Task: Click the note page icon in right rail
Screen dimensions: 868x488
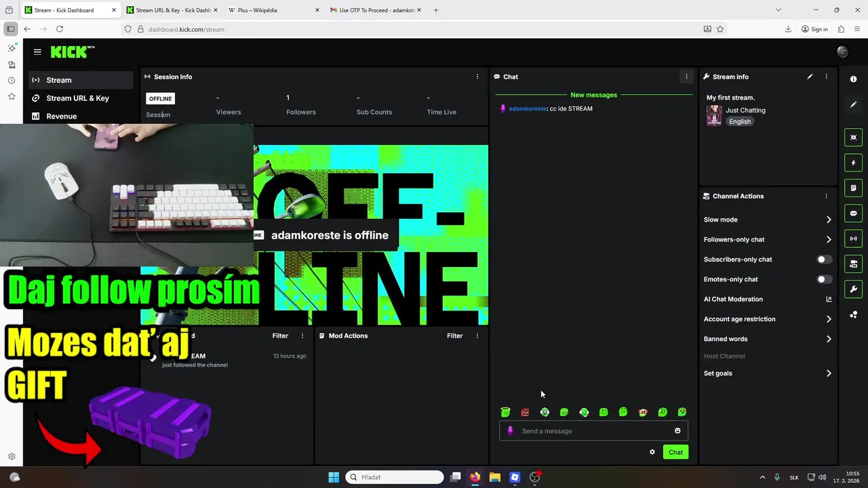Action: click(853, 188)
